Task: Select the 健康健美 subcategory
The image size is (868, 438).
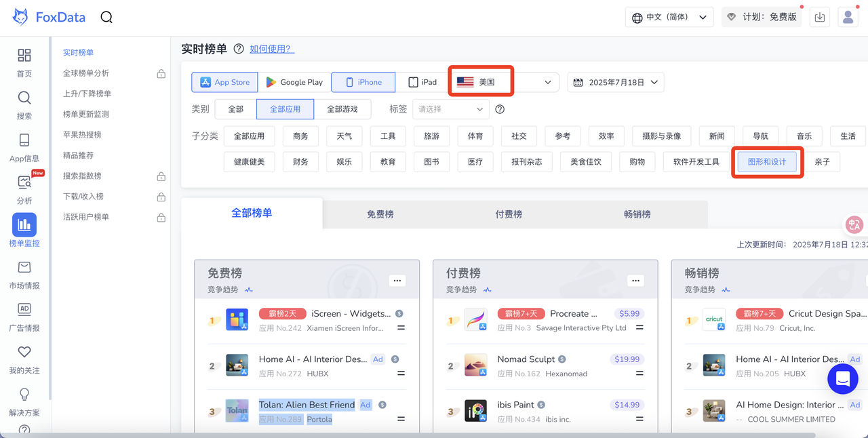Action: tap(250, 162)
